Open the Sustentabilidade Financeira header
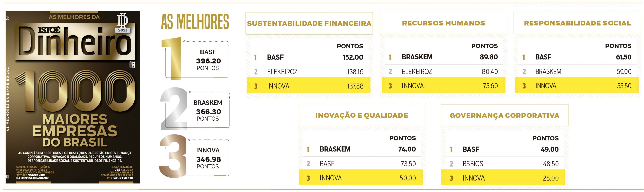The height and width of the screenshot is (192, 644). 309,23
